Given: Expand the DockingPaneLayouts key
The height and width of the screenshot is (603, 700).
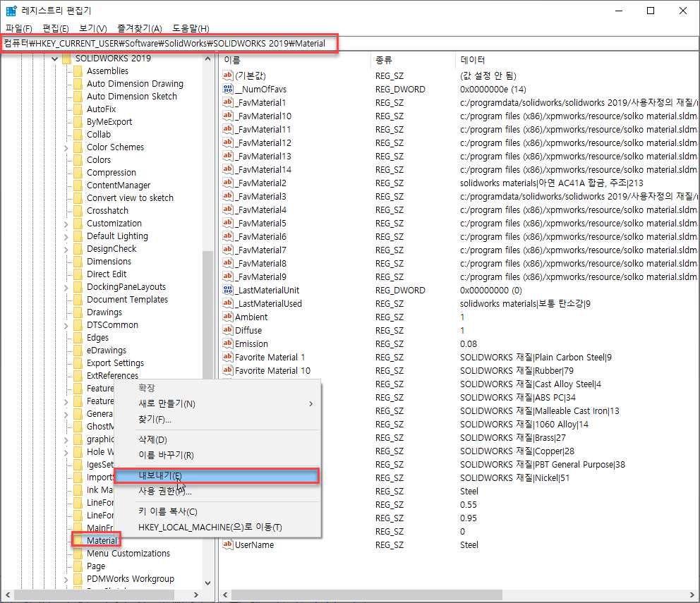Looking at the screenshot, I should pos(66,288).
